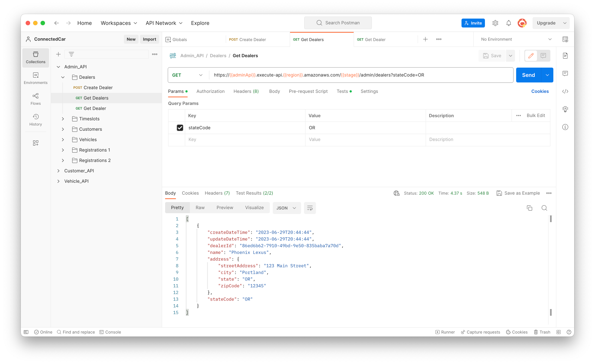
Task: Open the Flows sidebar panel
Action: (36, 99)
